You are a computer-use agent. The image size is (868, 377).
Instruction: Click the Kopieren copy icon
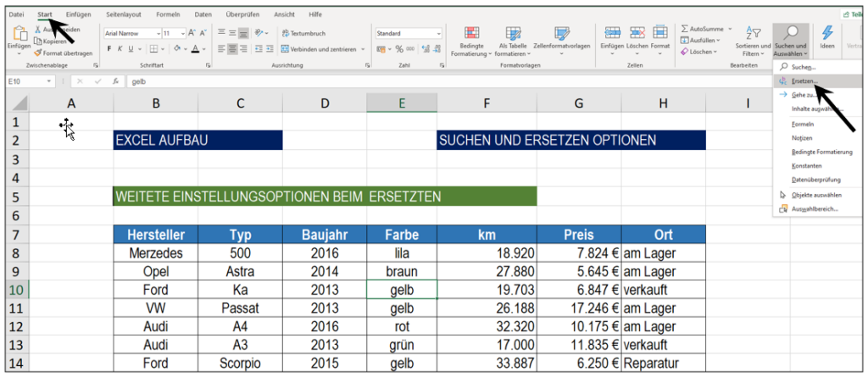37,42
